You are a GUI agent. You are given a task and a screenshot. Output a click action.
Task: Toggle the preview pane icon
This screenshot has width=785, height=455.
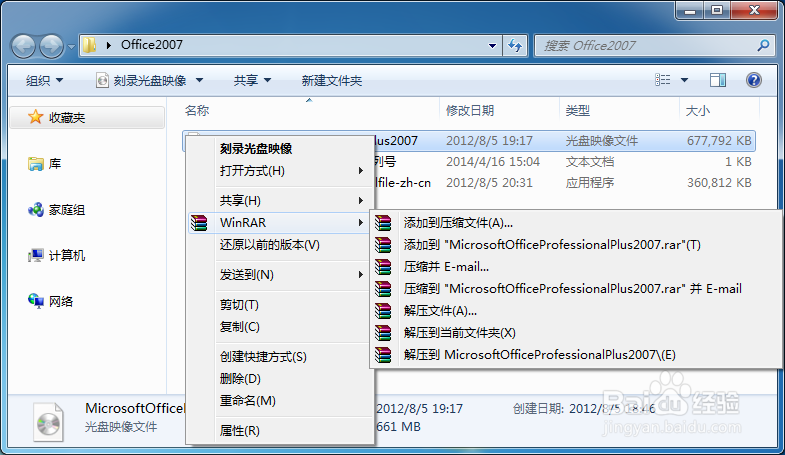point(718,80)
